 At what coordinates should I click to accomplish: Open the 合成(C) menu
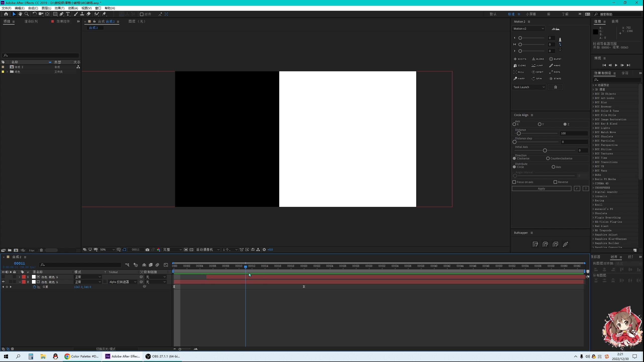33,8
